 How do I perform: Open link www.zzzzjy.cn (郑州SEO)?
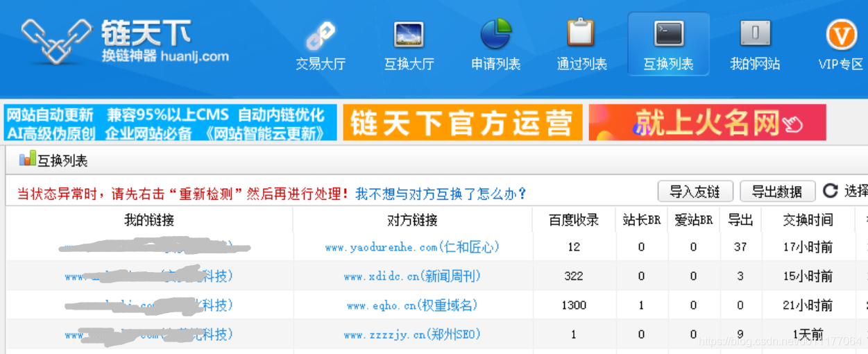[412, 335]
